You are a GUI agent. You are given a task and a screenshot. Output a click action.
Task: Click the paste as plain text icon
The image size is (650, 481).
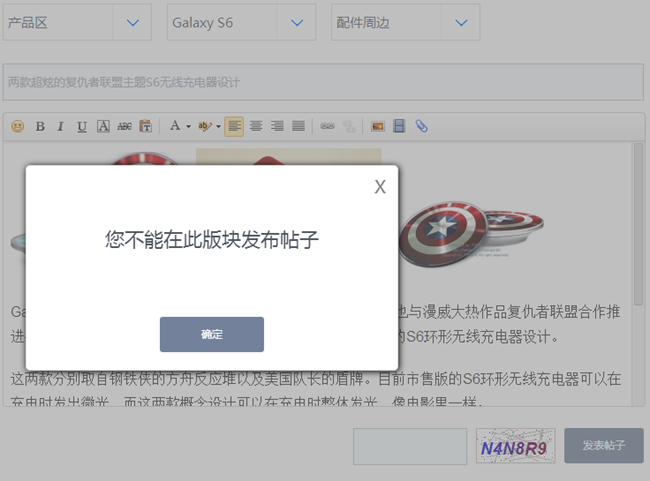pos(146,126)
